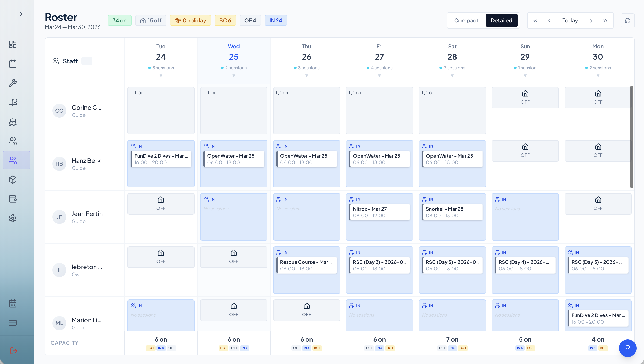Toggle the BC 6 filter chip
644x364 pixels.
225,20
